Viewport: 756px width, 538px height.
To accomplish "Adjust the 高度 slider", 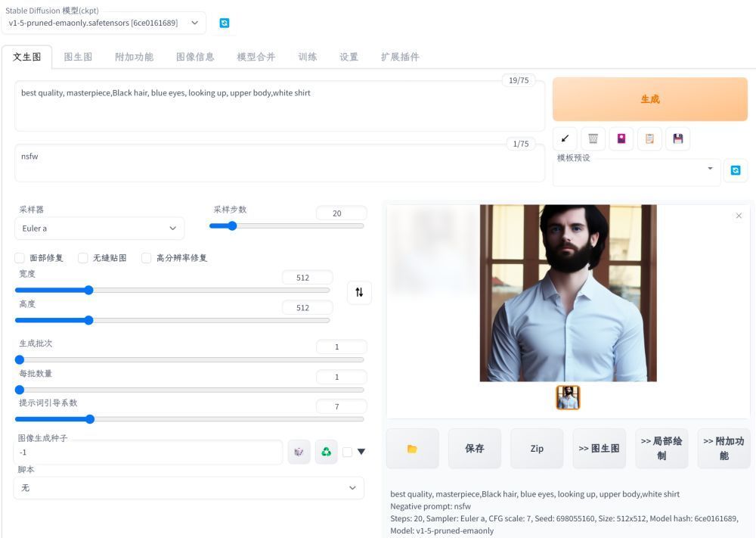I will tap(172, 320).
